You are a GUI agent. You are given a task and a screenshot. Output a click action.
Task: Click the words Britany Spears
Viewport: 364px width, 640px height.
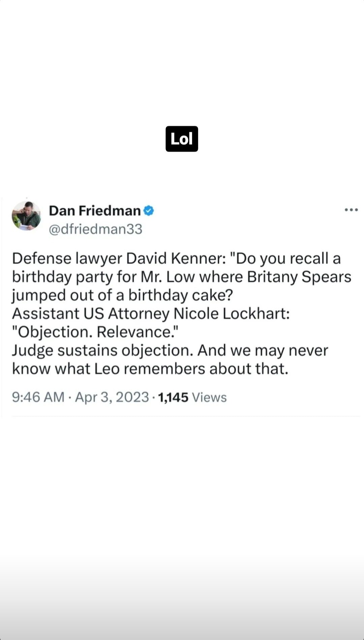tap(299, 277)
